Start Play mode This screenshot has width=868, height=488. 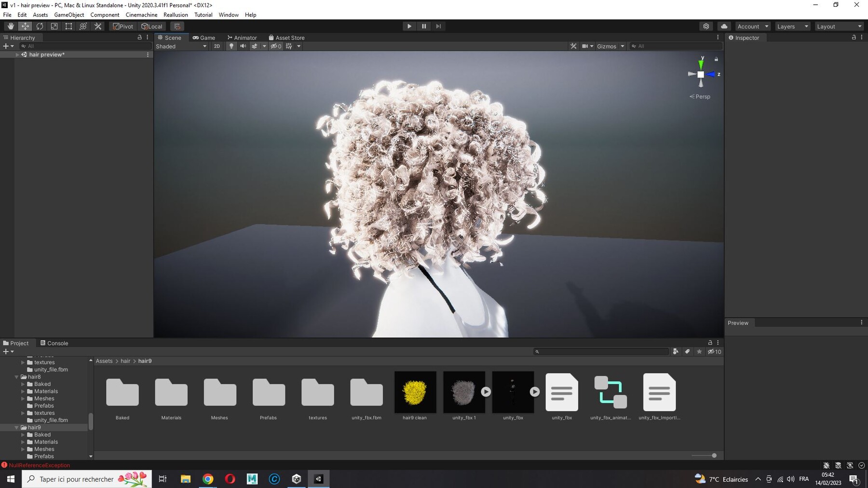(x=409, y=26)
